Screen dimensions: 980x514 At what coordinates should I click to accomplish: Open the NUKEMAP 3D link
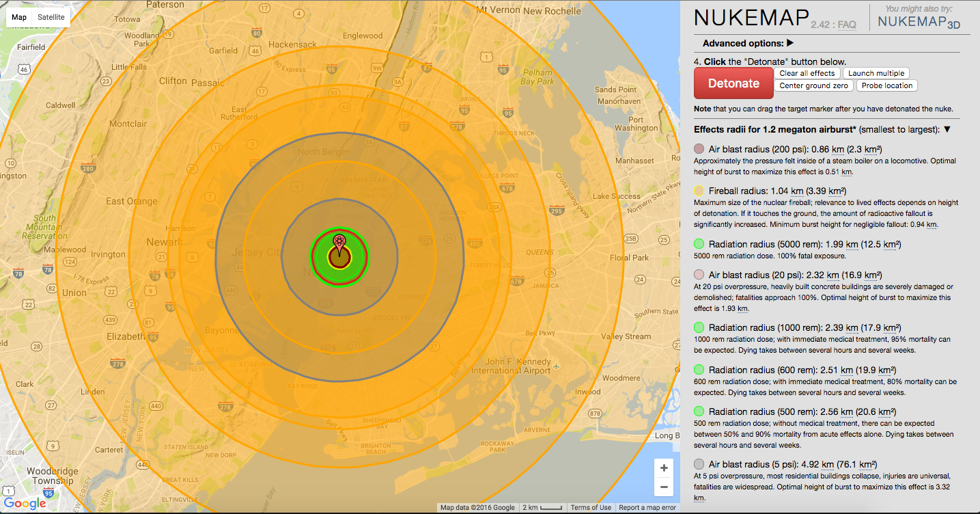pos(917,22)
